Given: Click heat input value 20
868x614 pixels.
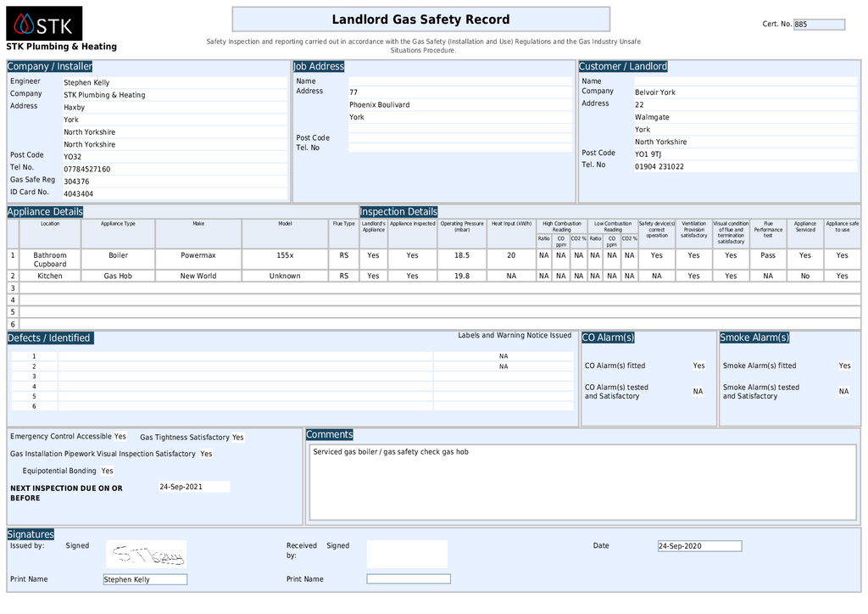Looking at the screenshot, I should 511,255.
